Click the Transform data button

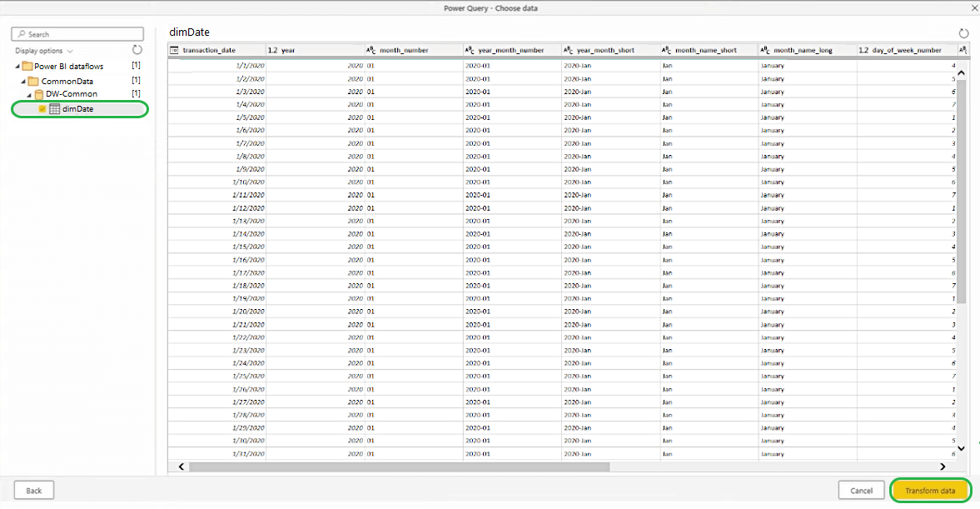click(930, 491)
